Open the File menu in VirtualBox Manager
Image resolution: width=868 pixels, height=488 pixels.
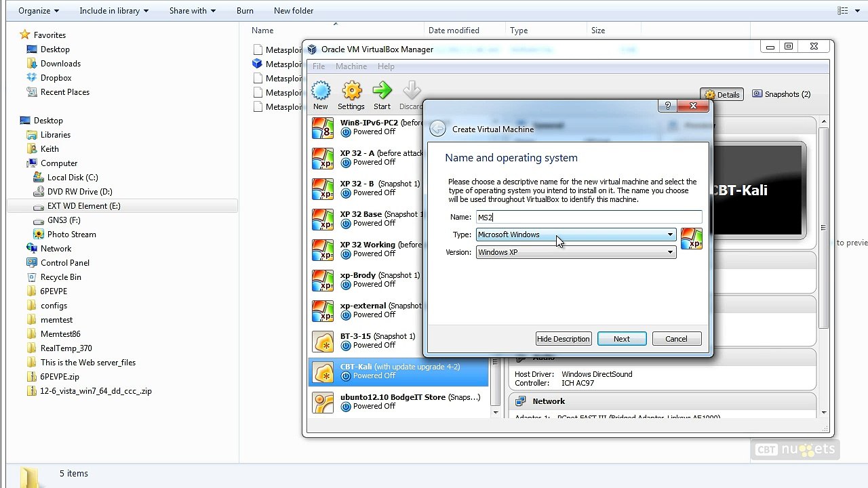tap(319, 66)
